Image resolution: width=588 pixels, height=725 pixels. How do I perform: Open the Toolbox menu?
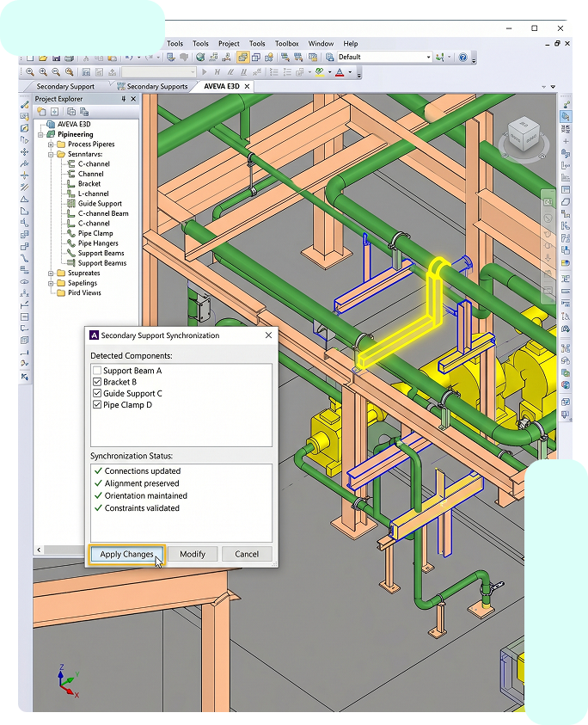click(286, 44)
